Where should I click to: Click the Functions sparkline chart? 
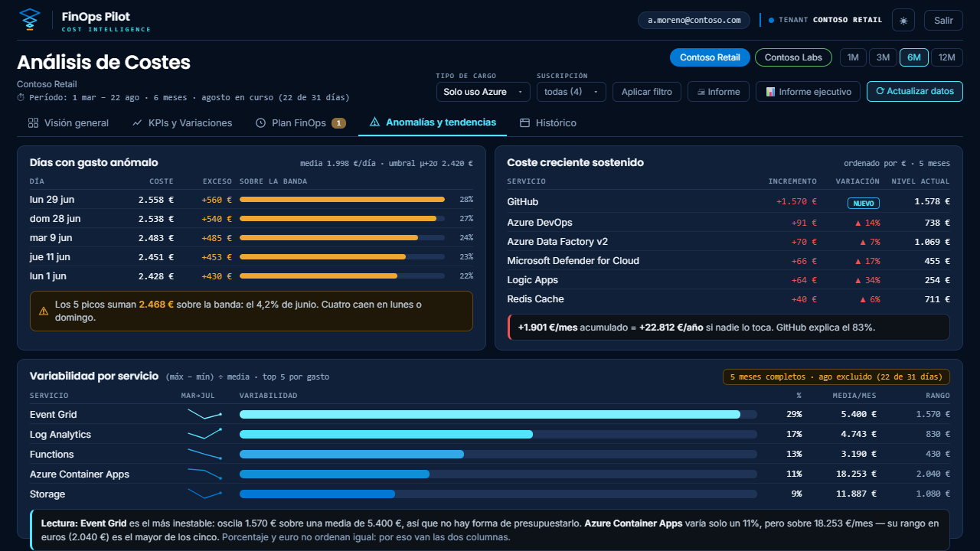pyautogui.click(x=204, y=455)
